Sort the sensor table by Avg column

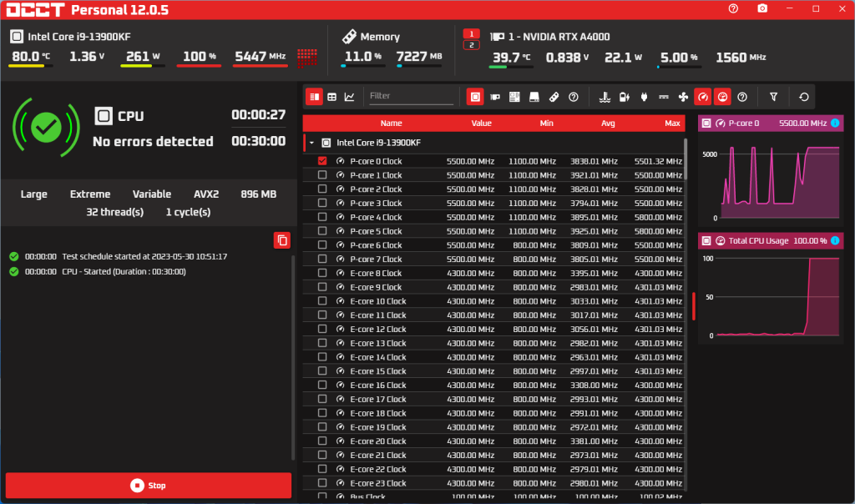pos(608,123)
